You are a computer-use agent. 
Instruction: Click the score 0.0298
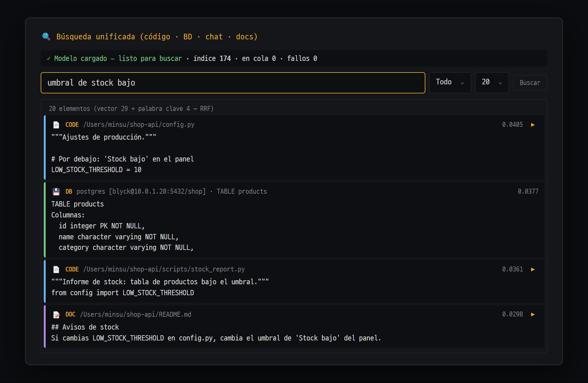pyautogui.click(x=512, y=314)
